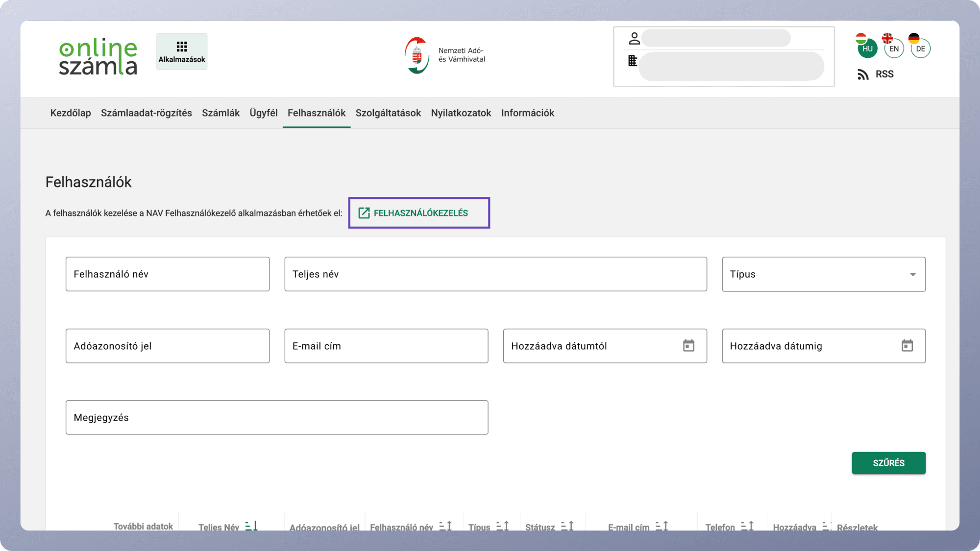Click the További adatok column header
The width and height of the screenshot is (980, 551).
pos(143,527)
